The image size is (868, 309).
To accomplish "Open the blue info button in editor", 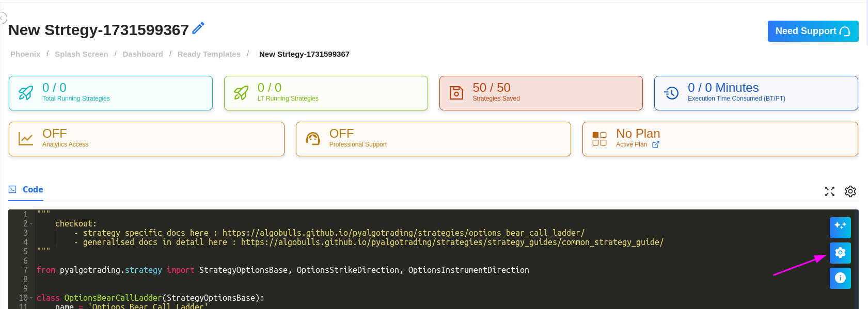I will (x=840, y=278).
